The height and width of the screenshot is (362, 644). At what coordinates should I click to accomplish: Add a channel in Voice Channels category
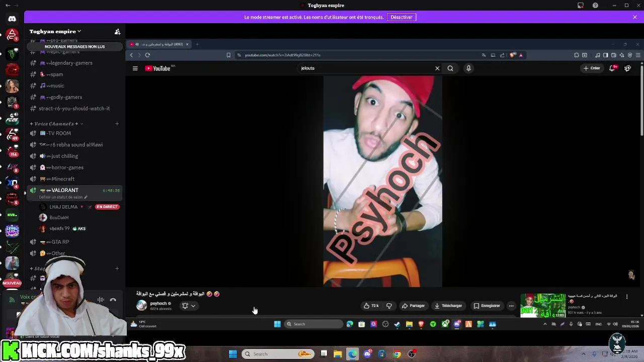pyautogui.click(x=117, y=124)
